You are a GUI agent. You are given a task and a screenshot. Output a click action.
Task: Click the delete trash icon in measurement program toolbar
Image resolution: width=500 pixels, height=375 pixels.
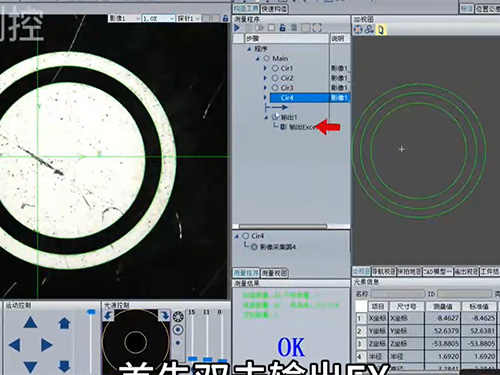coord(294,28)
